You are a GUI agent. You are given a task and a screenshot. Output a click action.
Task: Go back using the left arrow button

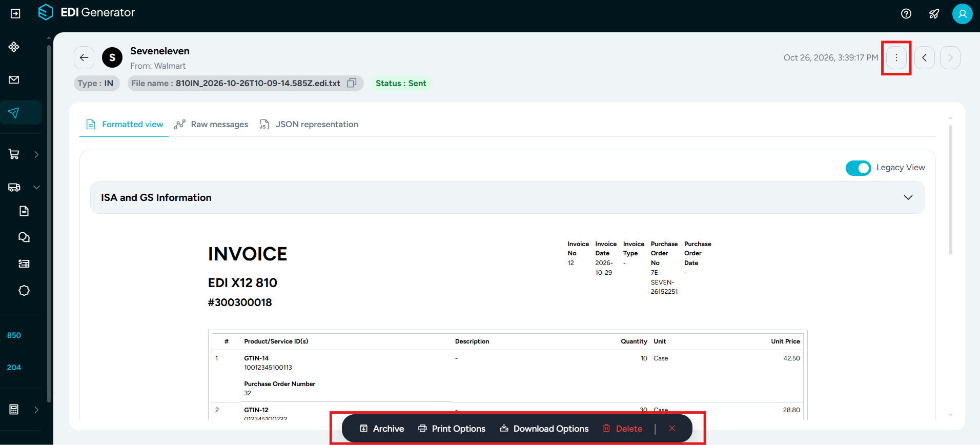pos(84,57)
